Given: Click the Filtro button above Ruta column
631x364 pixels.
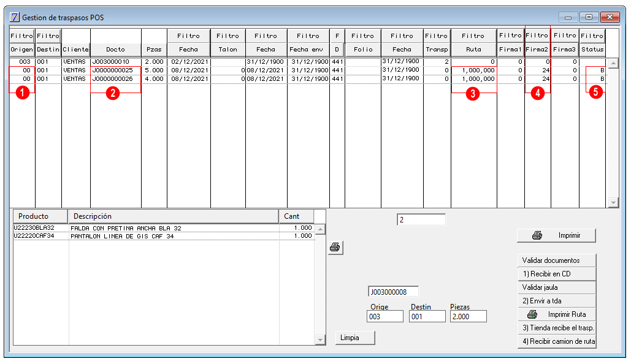Looking at the screenshot, I should coord(473,36).
